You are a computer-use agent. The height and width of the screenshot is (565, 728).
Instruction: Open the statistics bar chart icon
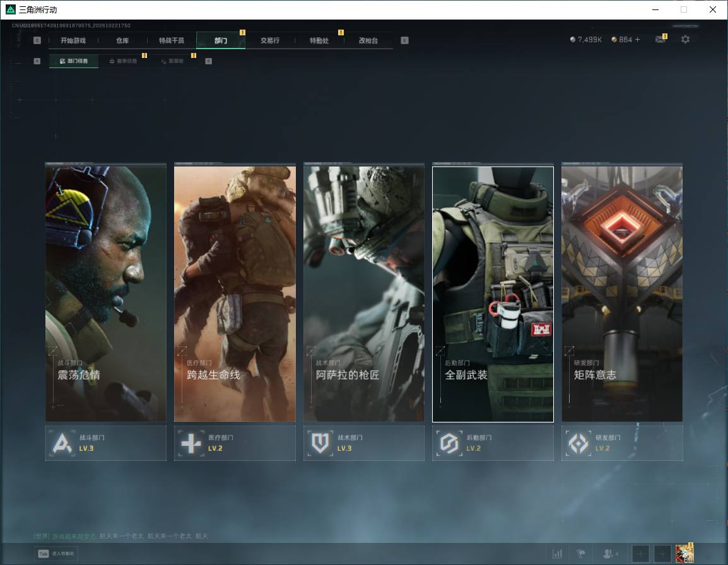click(x=557, y=554)
